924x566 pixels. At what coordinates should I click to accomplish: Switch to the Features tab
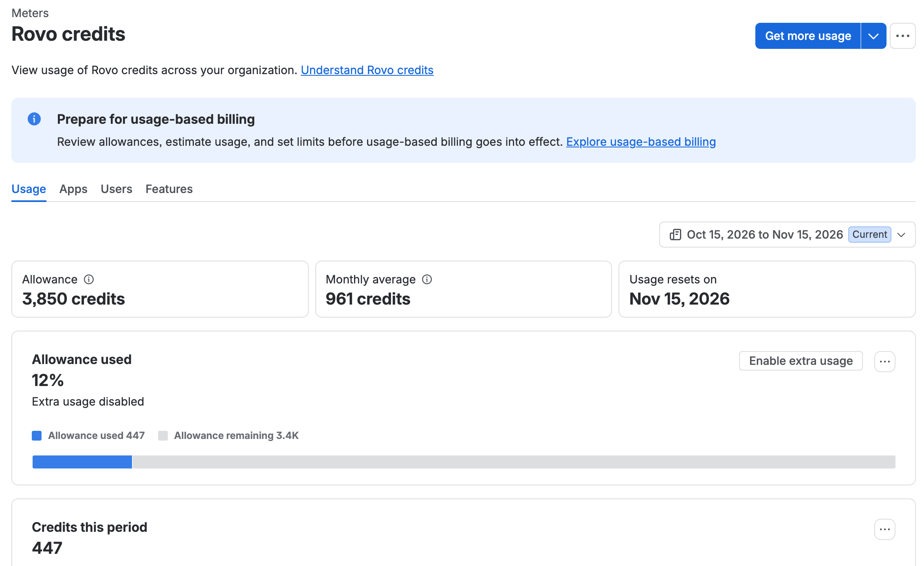pos(169,189)
